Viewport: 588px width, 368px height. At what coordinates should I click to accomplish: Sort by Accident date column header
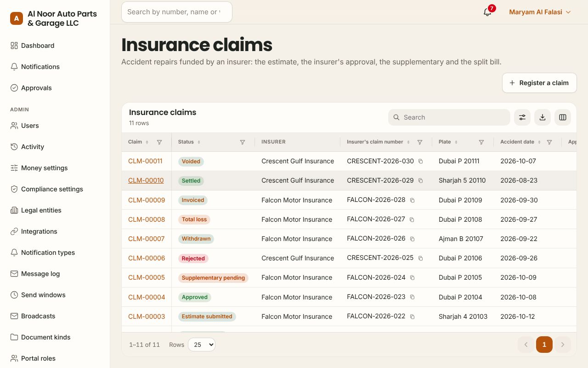520,142
